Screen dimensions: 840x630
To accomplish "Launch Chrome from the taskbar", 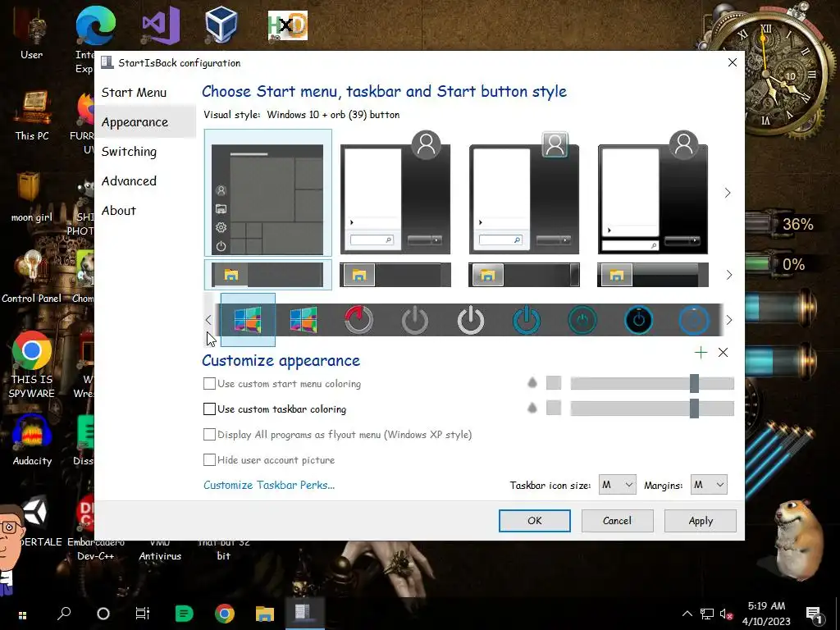I will pos(225,614).
